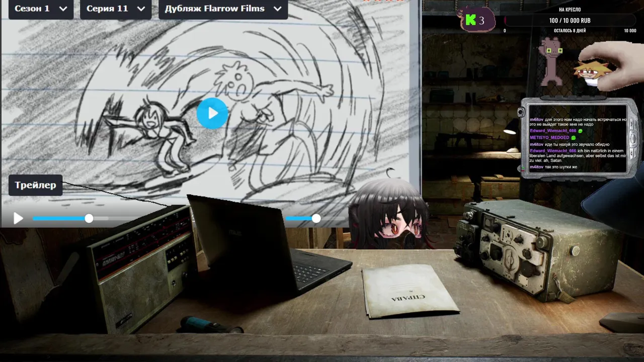Click m4itov's message 'для этого нам надо'
The height and width of the screenshot is (362, 644).
(578, 122)
